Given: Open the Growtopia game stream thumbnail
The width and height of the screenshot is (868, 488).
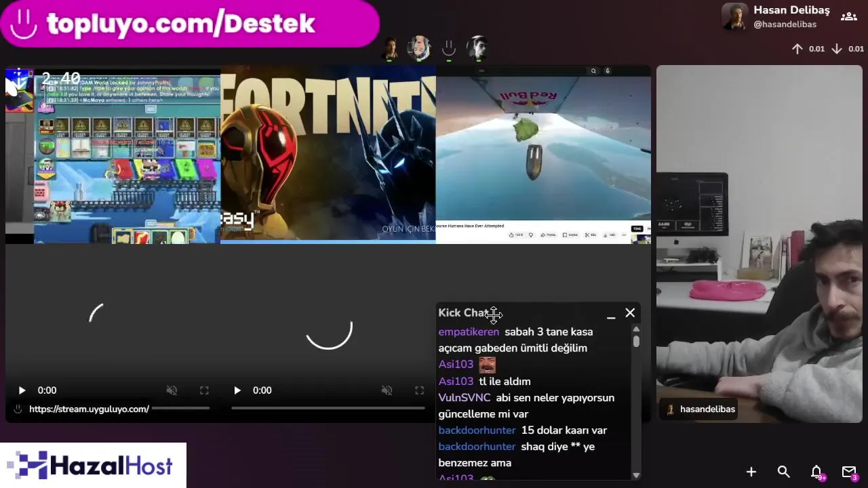Looking at the screenshot, I should pos(113,155).
